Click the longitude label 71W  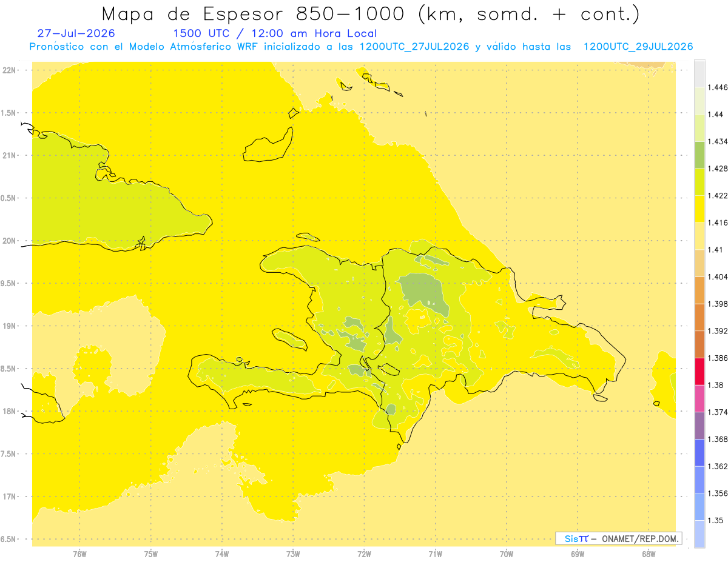click(x=435, y=555)
